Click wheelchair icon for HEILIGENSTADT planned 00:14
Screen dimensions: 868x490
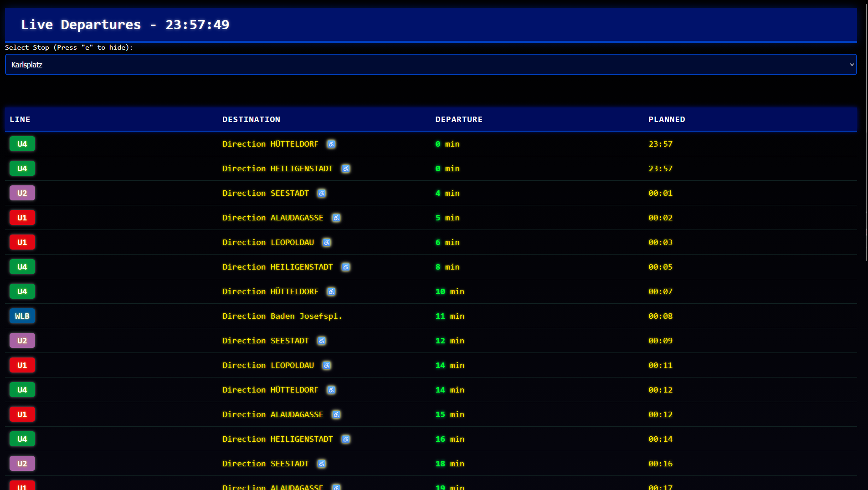346,439
